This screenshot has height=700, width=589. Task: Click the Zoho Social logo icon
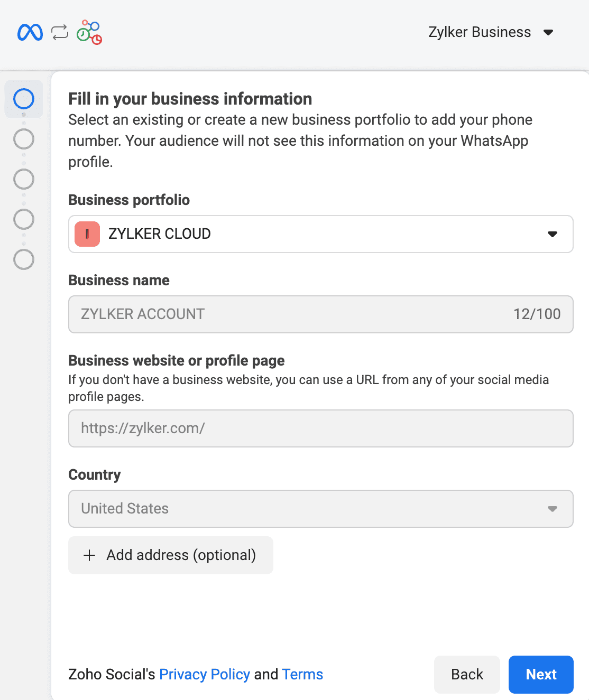89,32
